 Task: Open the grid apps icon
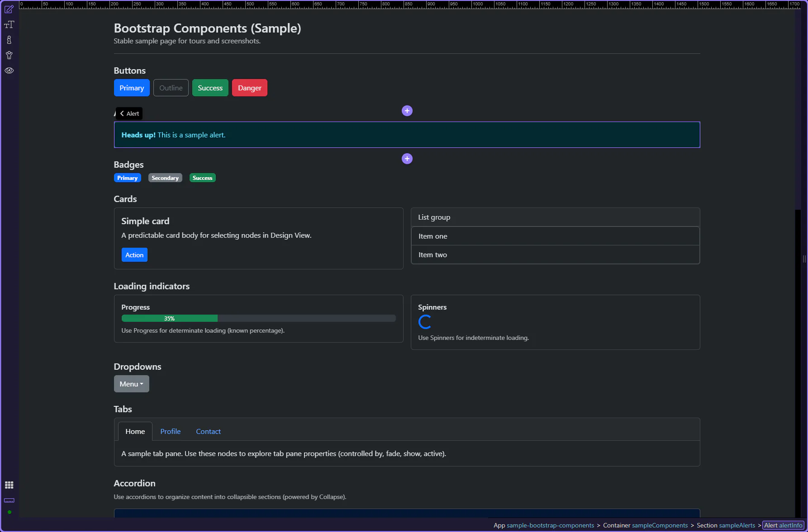click(9, 485)
